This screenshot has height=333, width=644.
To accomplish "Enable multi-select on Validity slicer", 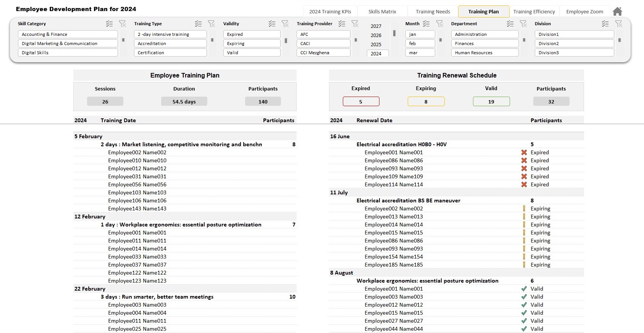I will [x=272, y=24].
